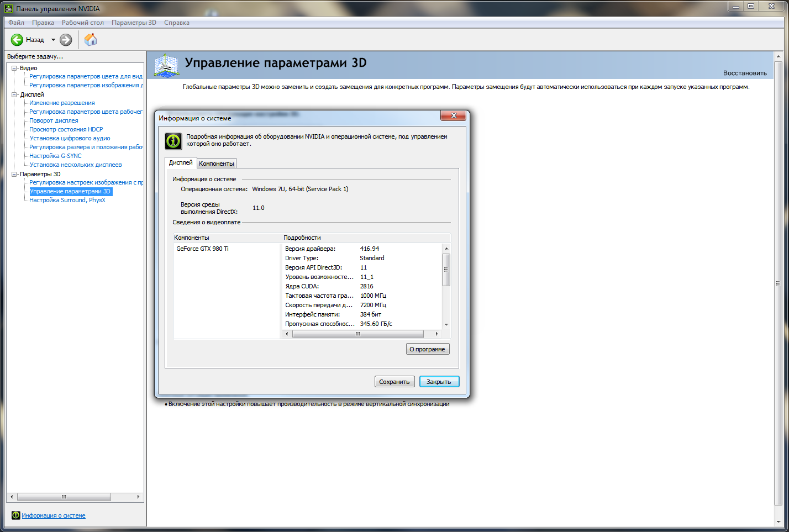Screen dimensions: 789x532
Task: Open Регулировка параметров изображения для видео
Action: tap(86, 85)
